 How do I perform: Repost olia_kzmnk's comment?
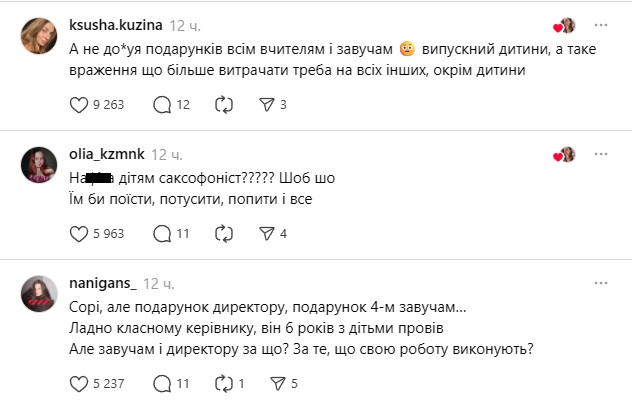pos(225,234)
